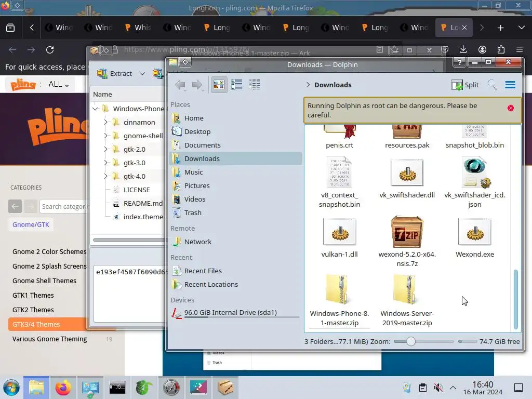532x399 pixels.
Task: Open a new Firefox tab
Action: tap(500, 28)
